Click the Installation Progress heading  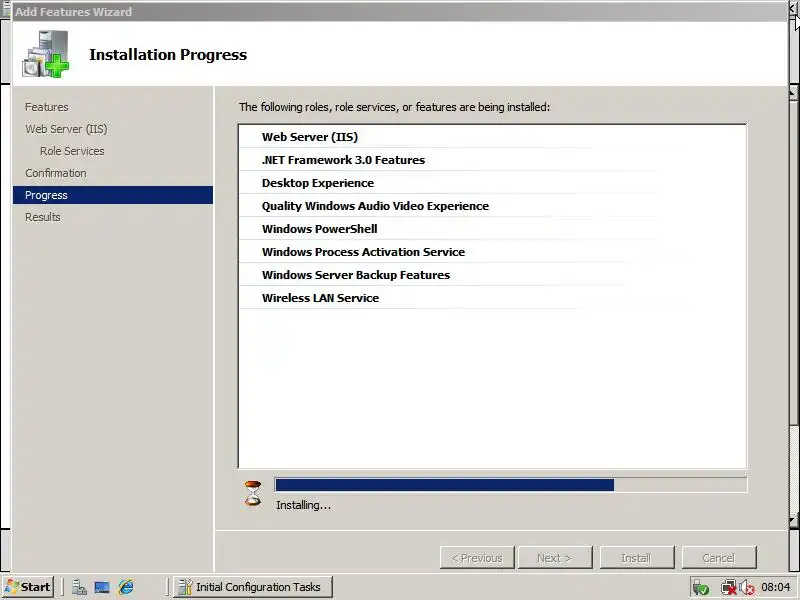(168, 55)
